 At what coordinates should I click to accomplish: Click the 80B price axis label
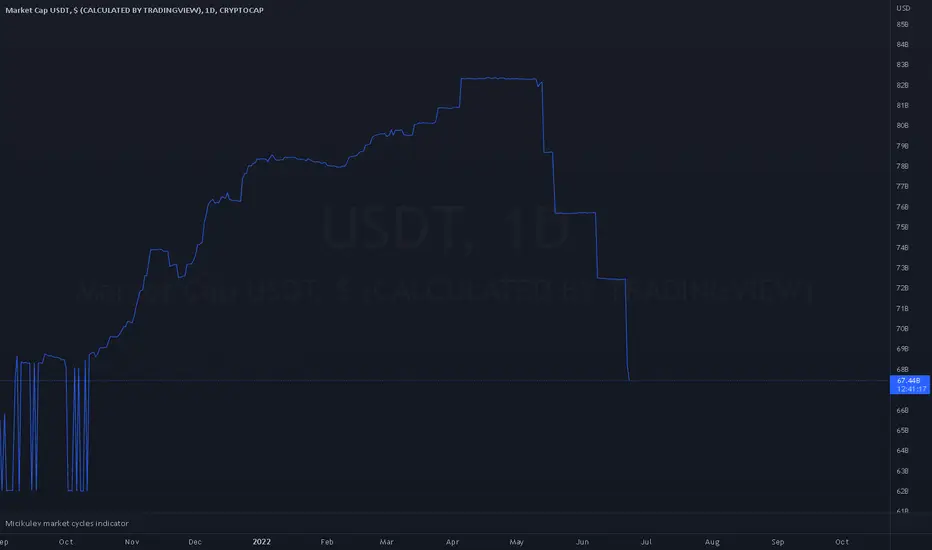(x=902, y=125)
